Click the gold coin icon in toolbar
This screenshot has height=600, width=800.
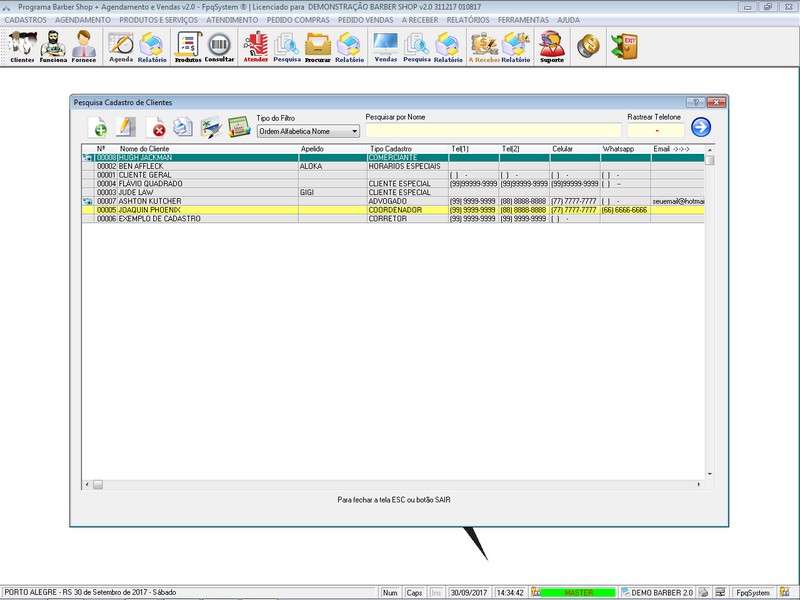point(588,46)
